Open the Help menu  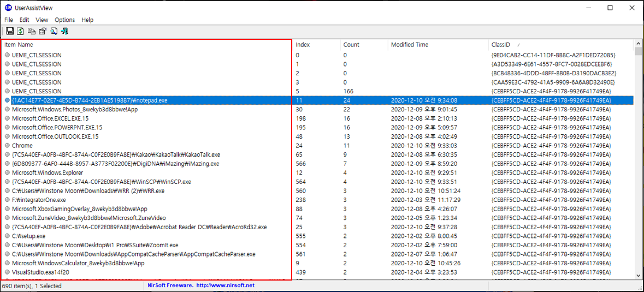pyautogui.click(x=87, y=20)
